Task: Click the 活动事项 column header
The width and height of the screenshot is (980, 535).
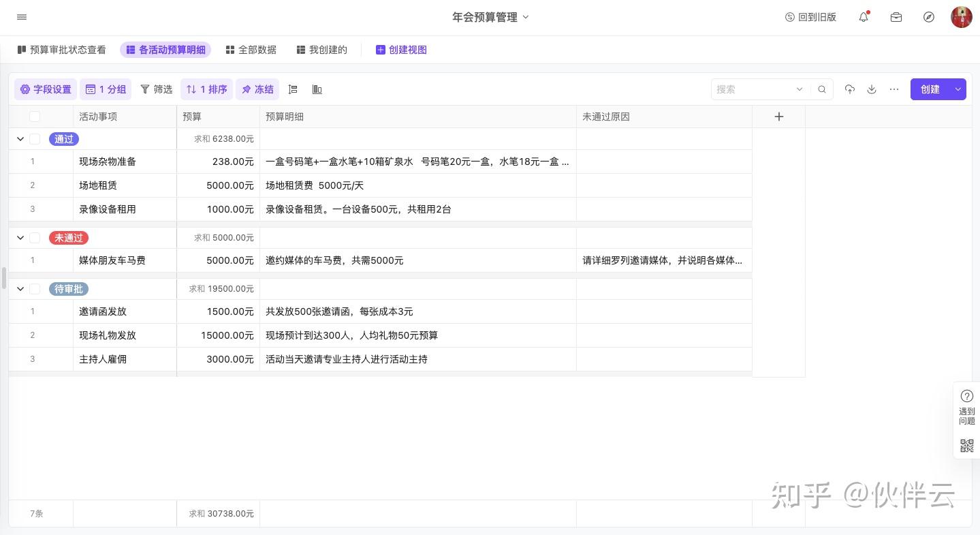Action: [125, 117]
